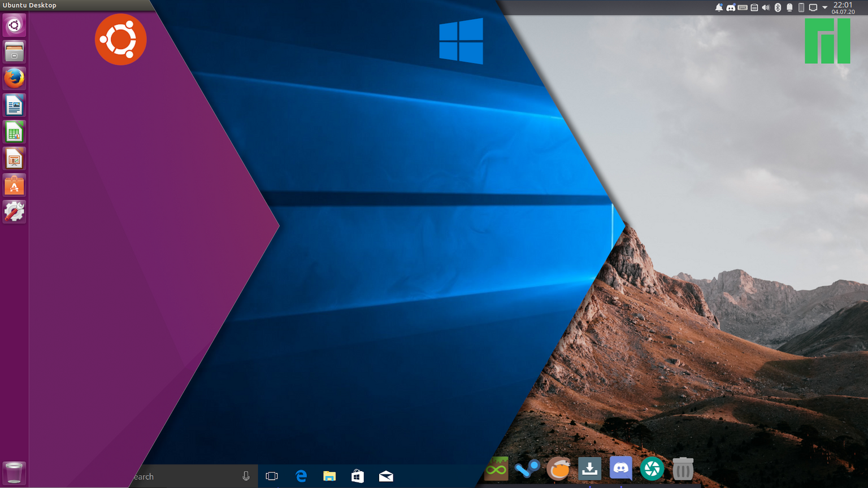
Task: Open the volume control in the tray
Action: coord(766,7)
